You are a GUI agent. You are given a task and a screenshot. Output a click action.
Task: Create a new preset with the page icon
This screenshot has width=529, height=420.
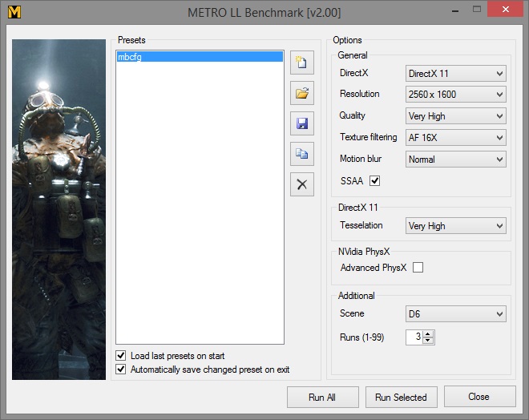point(302,63)
